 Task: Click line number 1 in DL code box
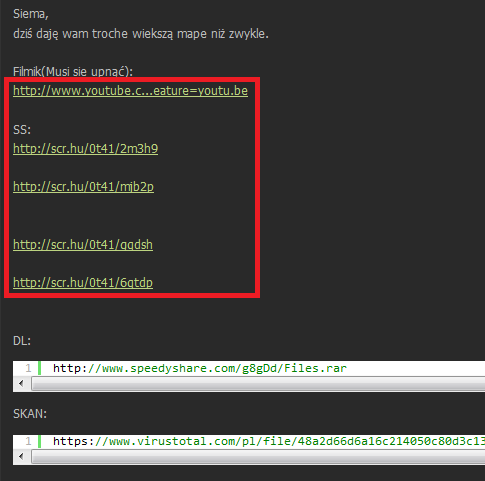28,368
